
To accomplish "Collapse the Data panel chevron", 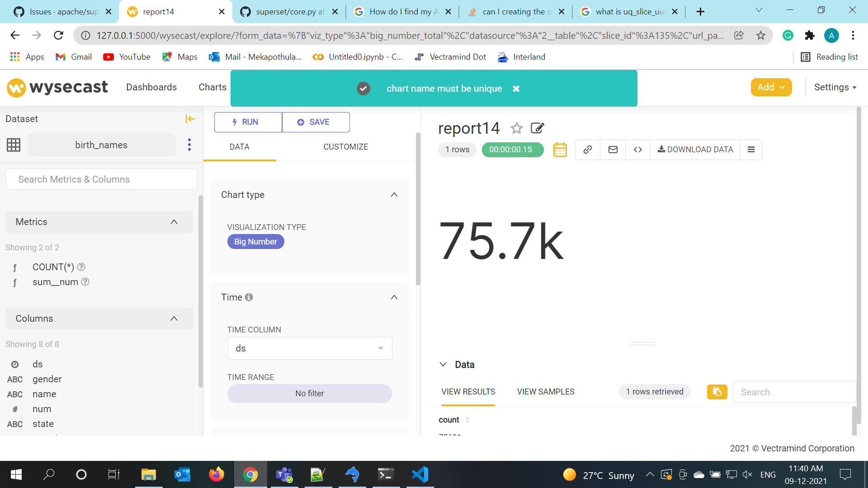I will 443,365.
